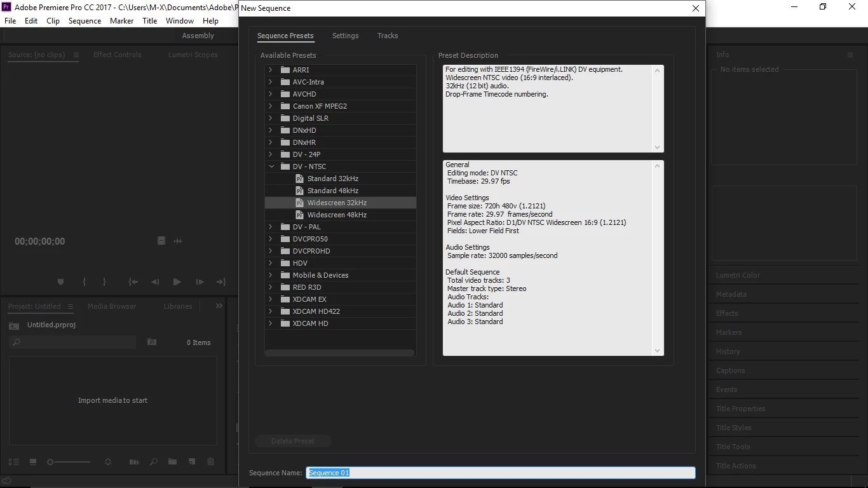Click Automate to Sequence icon
The width and height of the screenshot is (868, 488).
click(x=134, y=462)
